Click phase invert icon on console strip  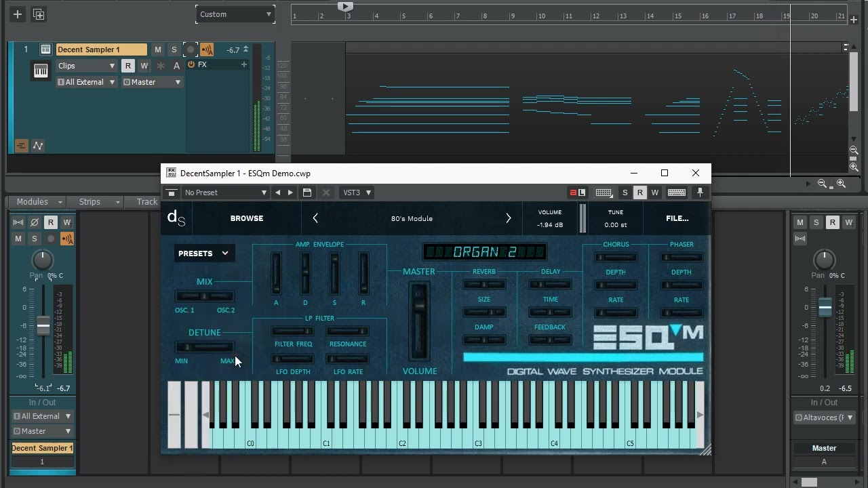tap(35, 222)
